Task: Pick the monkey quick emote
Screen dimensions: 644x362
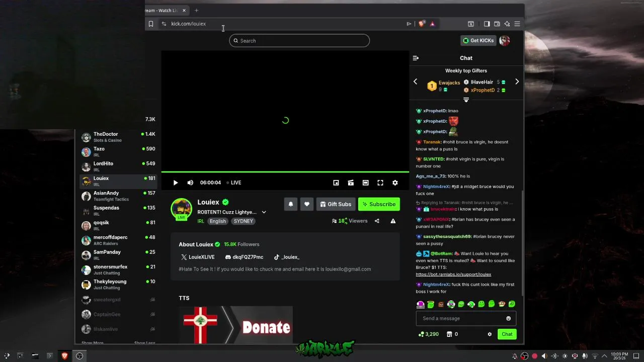Action: point(502,304)
